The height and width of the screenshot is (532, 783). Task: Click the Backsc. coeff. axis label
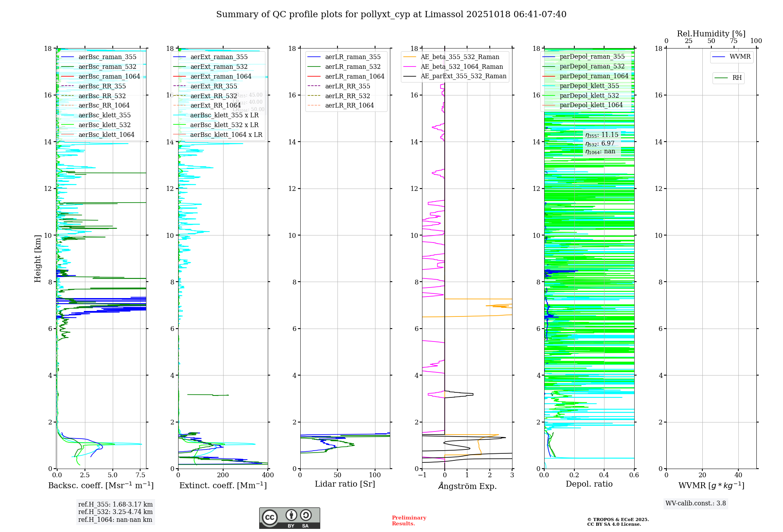tap(101, 485)
